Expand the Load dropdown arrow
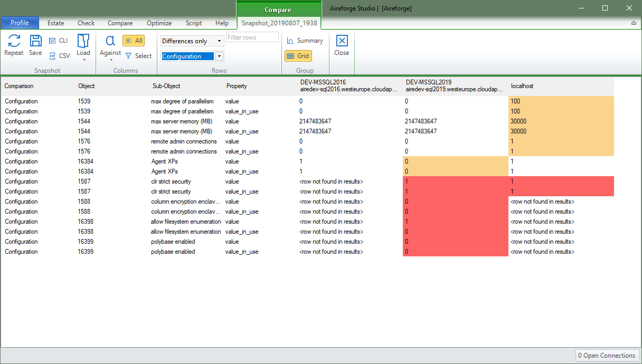Viewport: 642px width, 364px height. (x=83, y=61)
